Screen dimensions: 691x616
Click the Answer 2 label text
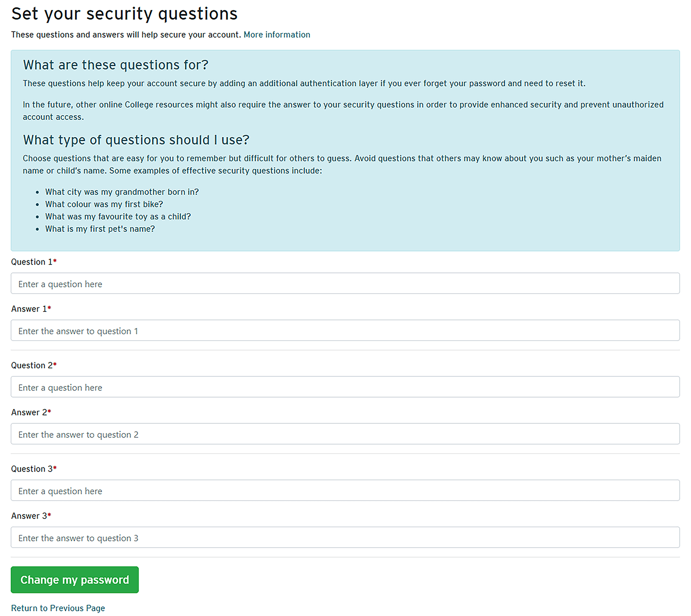(29, 412)
